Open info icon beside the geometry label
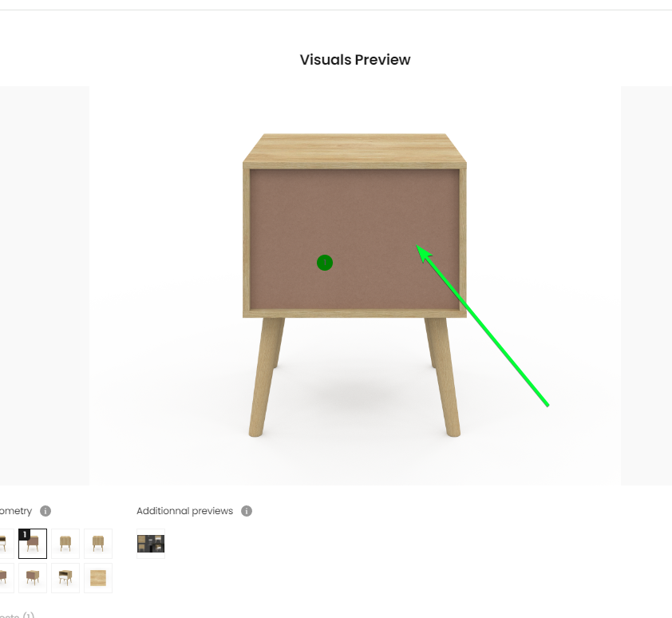Image resolution: width=672 pixels, height=618 pixels. tap(45, 511)
